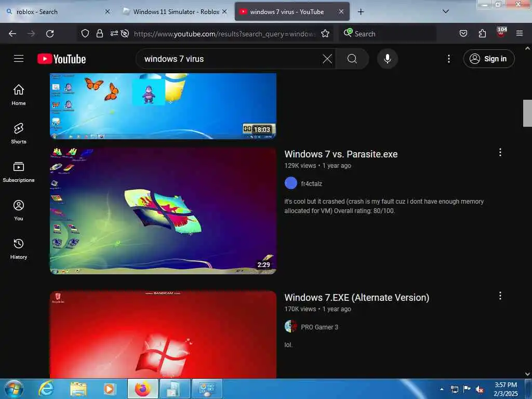Open the Windows 7.EXE (Alternate Version) title
Viewport: 532px width, 399px height.
356,298
